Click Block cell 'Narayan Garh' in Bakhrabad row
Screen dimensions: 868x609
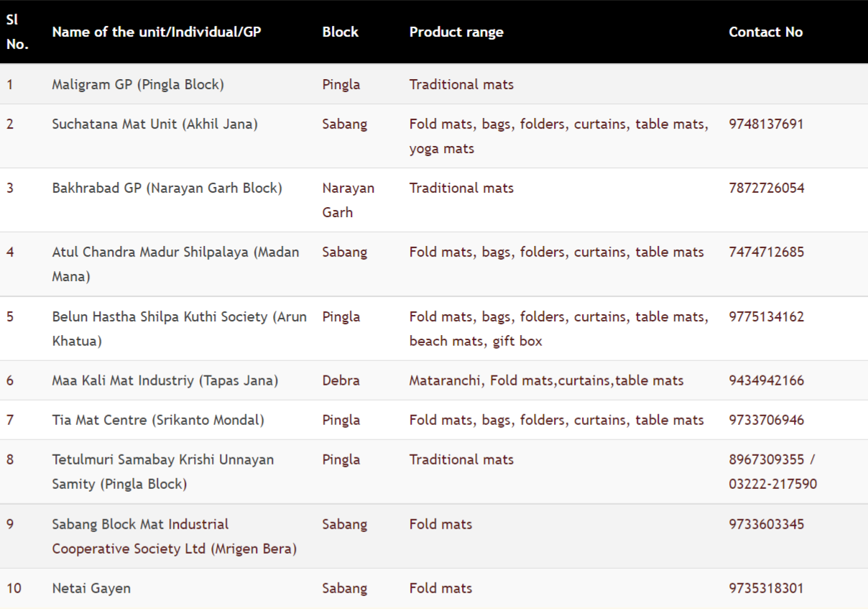348,200
